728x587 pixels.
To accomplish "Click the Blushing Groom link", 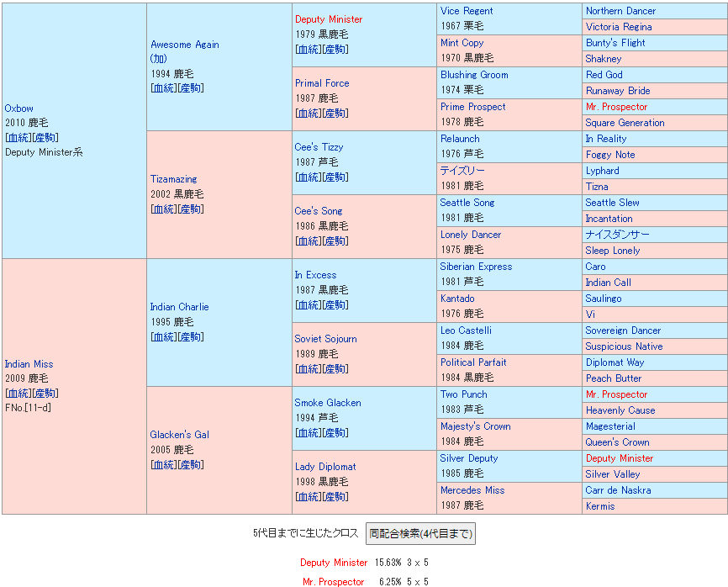I will (x=474, y=75).
